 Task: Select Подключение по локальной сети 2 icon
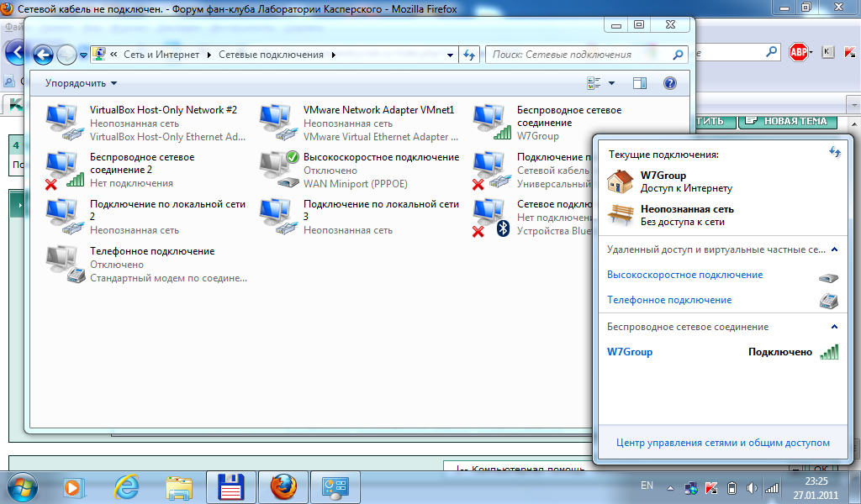[x=64, y=218]
